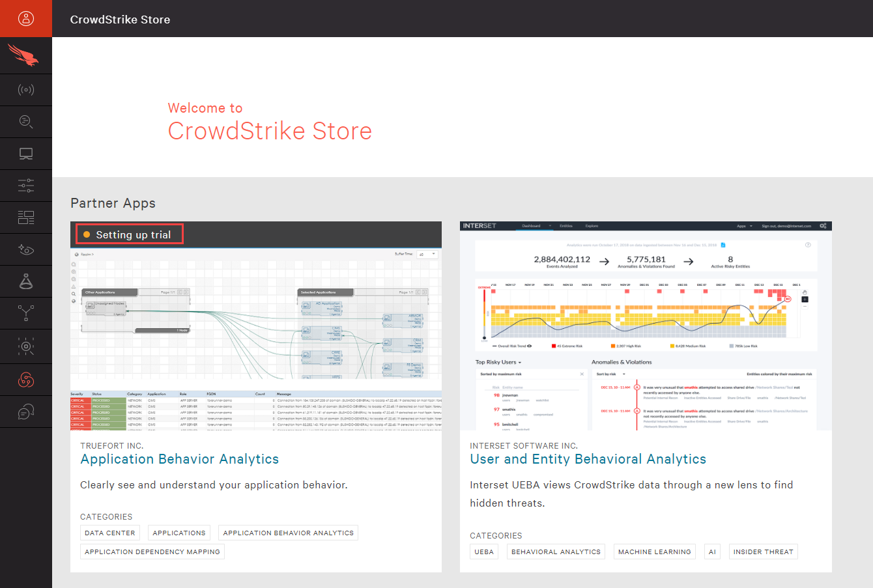
Task: Open the Investigate magnifier sidebar icon
Action: (26, 122)
